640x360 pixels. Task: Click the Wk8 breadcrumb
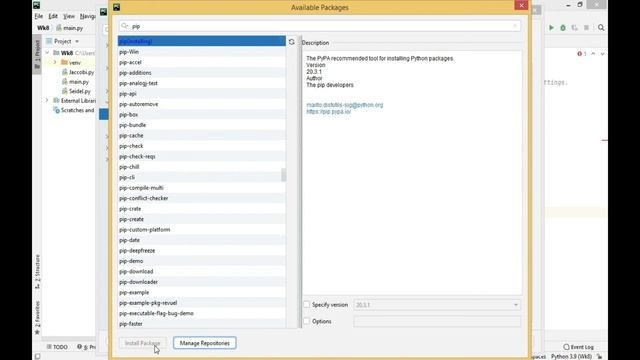[x=43, y=28]
